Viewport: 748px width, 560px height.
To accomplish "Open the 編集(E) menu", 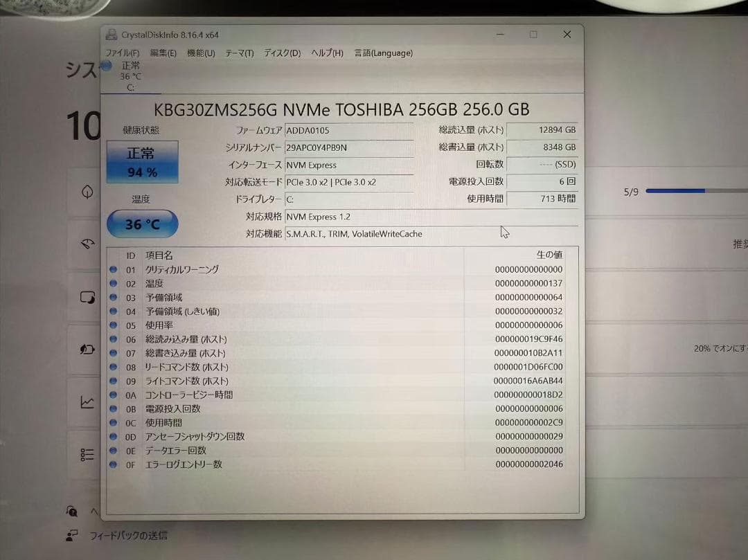I will tap(163, 53).
